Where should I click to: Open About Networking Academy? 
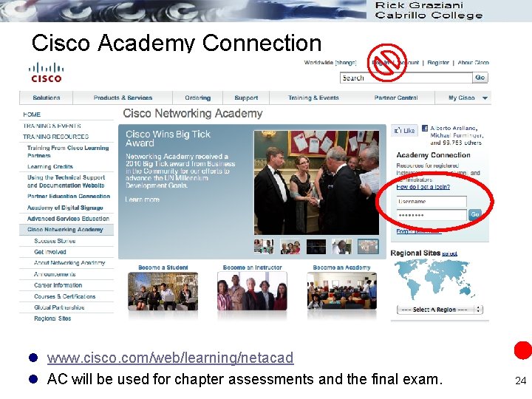(x=69, y=263)
